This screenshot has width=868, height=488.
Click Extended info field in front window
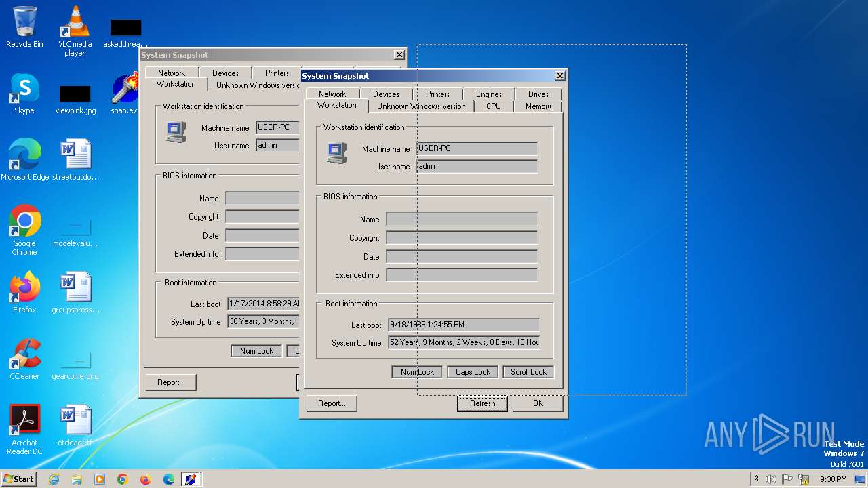[x=462, y=275]
